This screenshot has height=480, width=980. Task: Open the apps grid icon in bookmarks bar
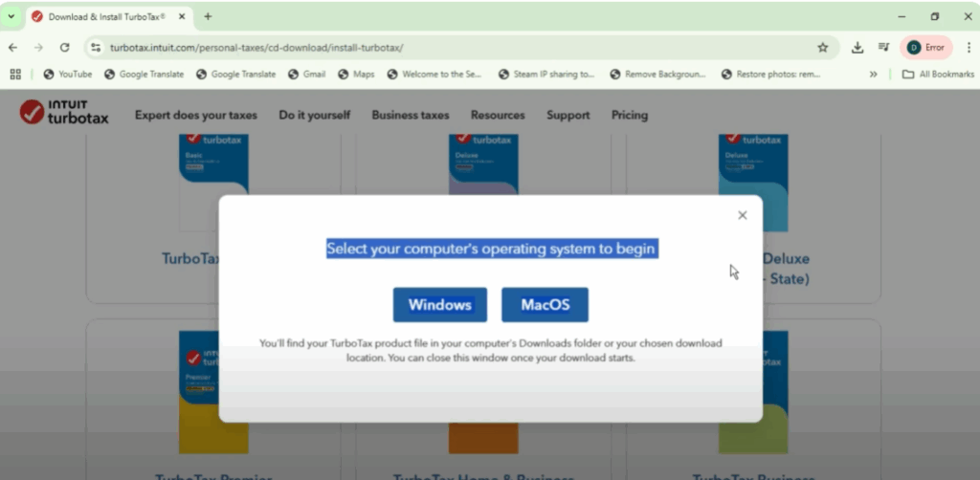point(15,74)
